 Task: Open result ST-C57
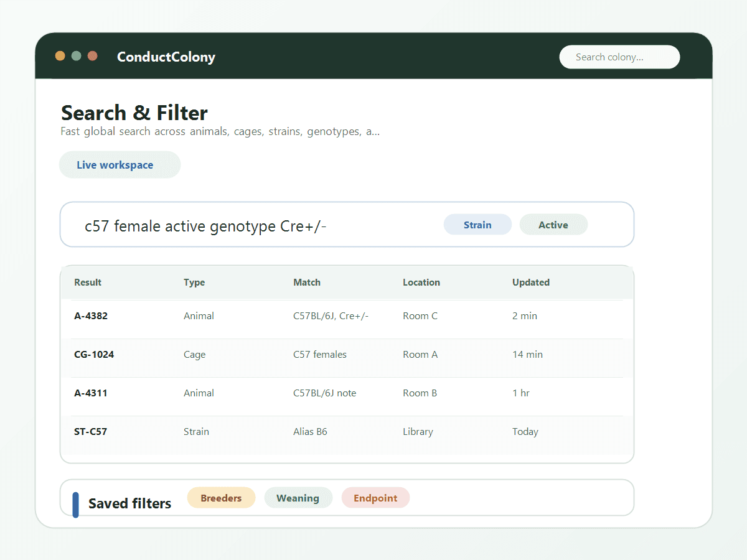click(x=91, y=431)
